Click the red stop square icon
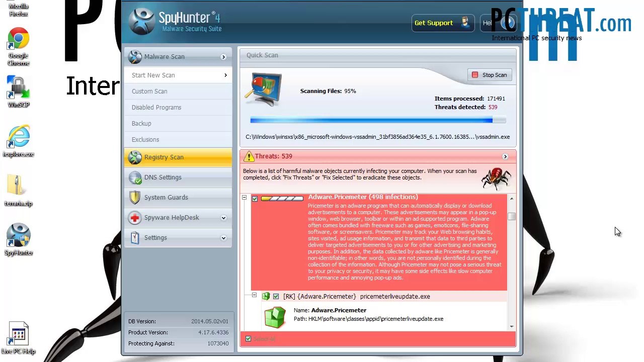Image resolution: width=644 pixels, height=362 pixels. [x=475, y=75]
